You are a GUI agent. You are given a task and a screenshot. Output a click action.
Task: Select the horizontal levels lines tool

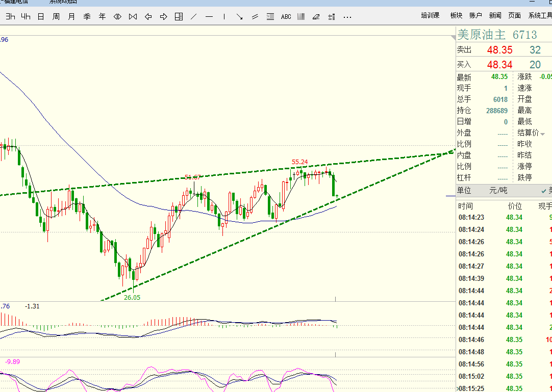(x=270, y=16)
